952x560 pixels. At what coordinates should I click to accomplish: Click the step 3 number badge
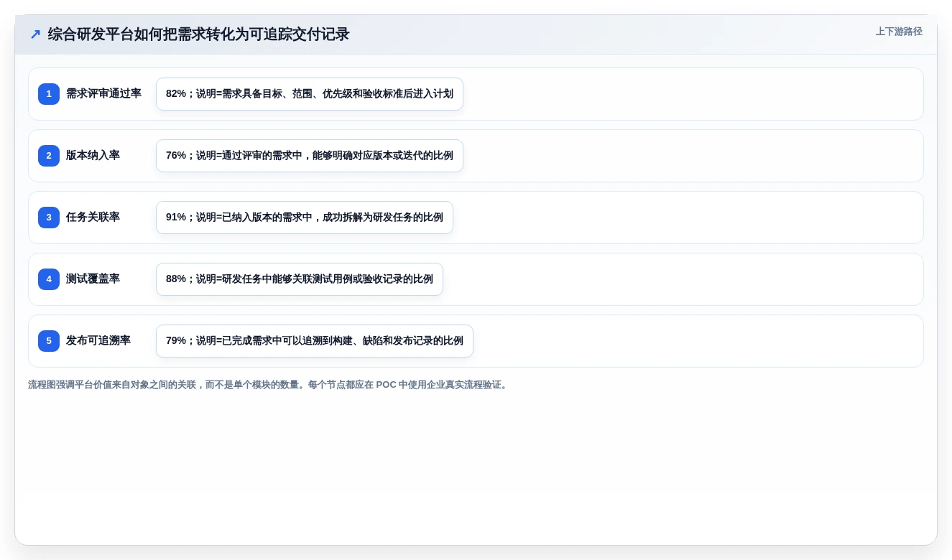(49, 218)
